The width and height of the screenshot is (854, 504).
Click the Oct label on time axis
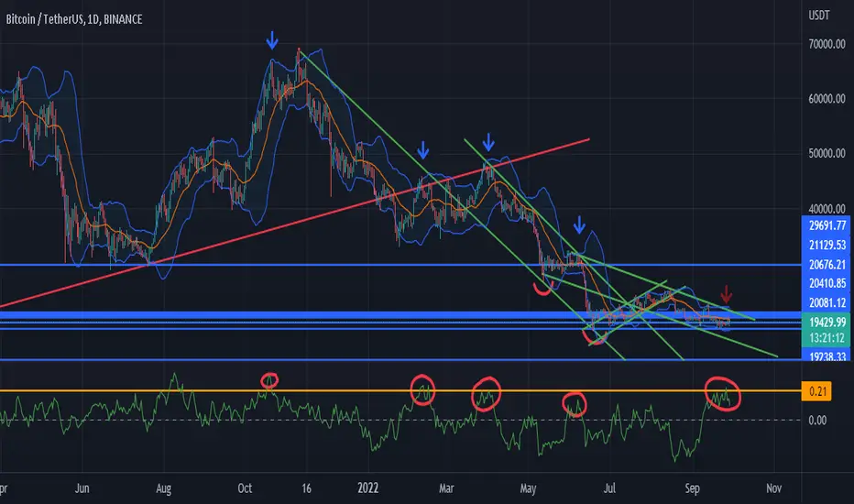pyautogui.click(x=245, y=488)
